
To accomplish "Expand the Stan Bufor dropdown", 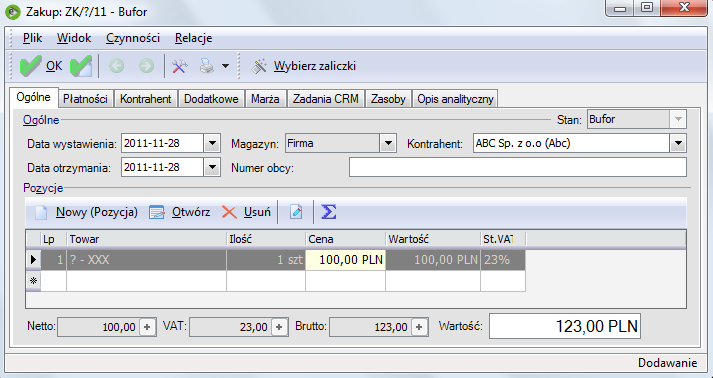I will click(x=678, y=120).
